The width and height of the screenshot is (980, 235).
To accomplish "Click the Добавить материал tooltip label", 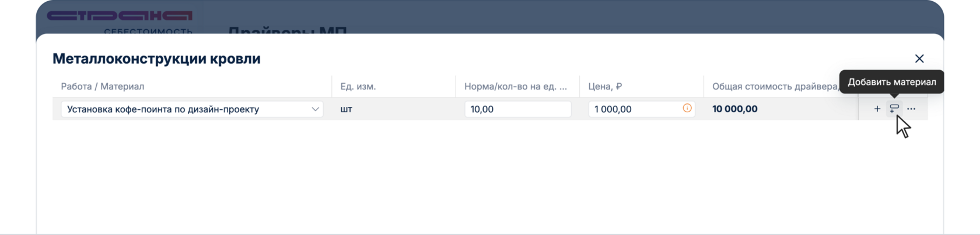I will click(891, 82).
